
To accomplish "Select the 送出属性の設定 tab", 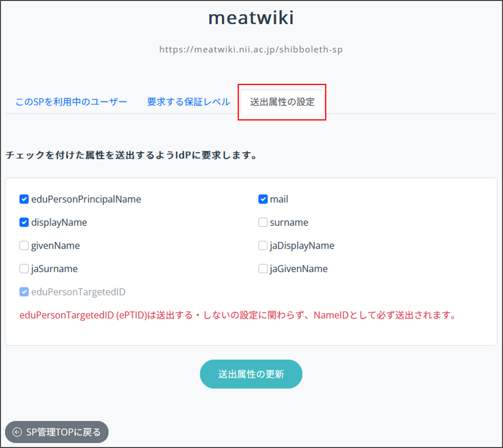I will [282, 102].
